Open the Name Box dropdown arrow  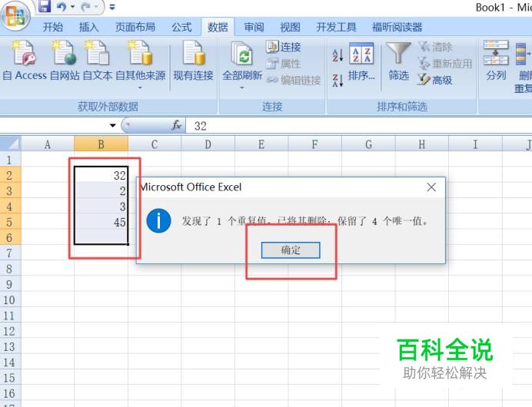click(x=113, y=126)
